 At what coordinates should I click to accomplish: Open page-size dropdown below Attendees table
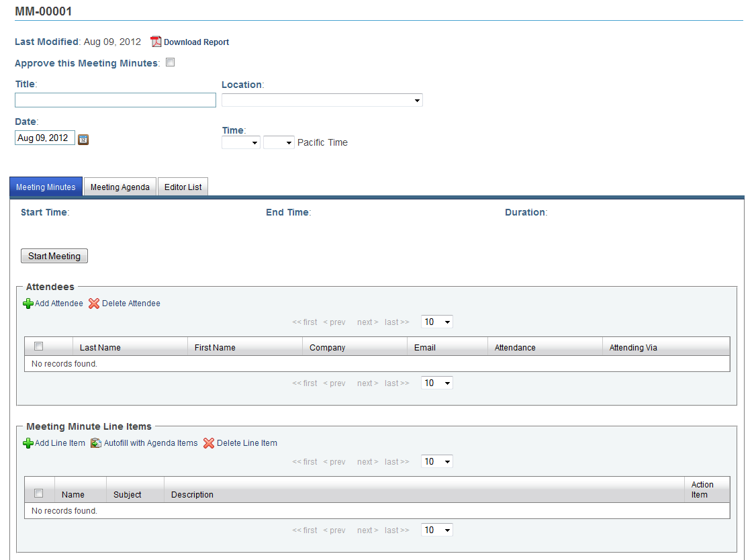point(436,383)
